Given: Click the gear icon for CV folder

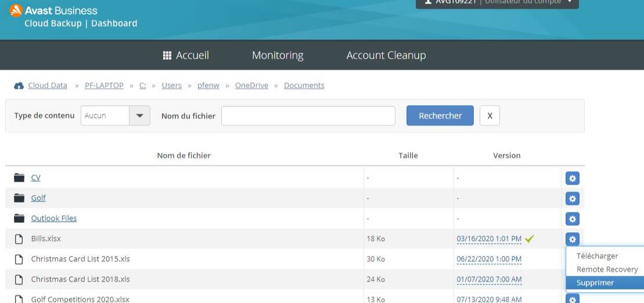Looking at the screenshot, I should coord(572,178).
